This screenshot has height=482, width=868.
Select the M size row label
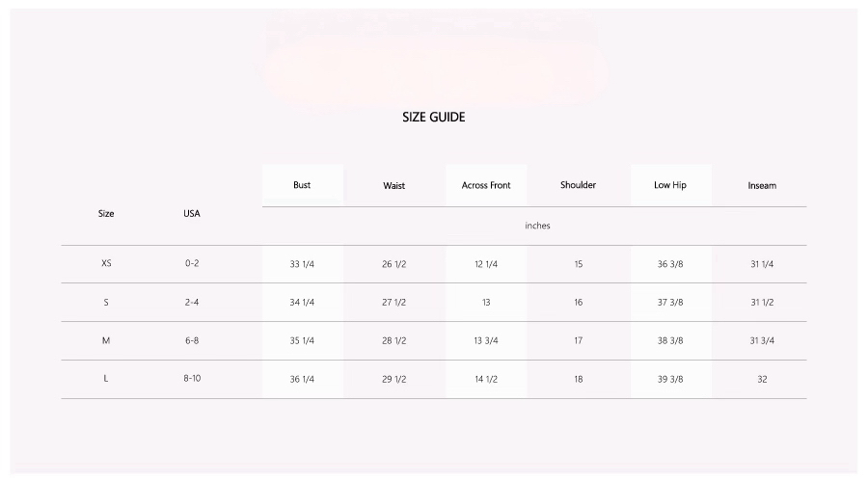pyautogui.click(x=106, y=340)
